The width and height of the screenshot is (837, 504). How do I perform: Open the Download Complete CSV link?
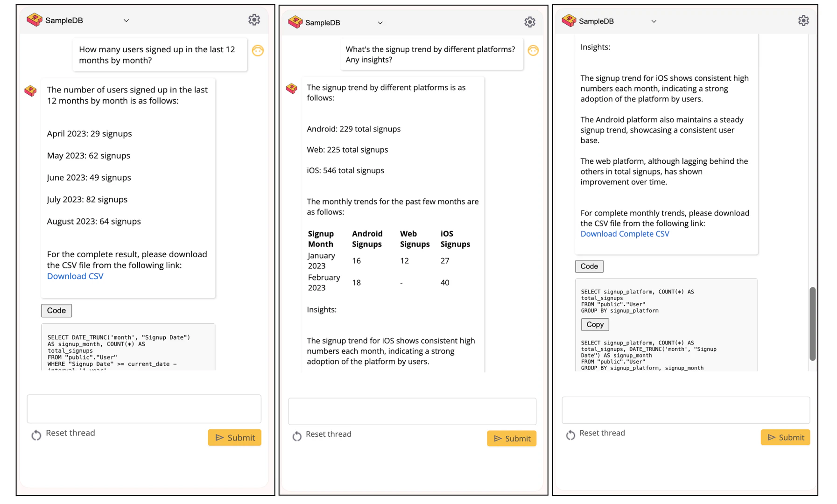[624, 234]
